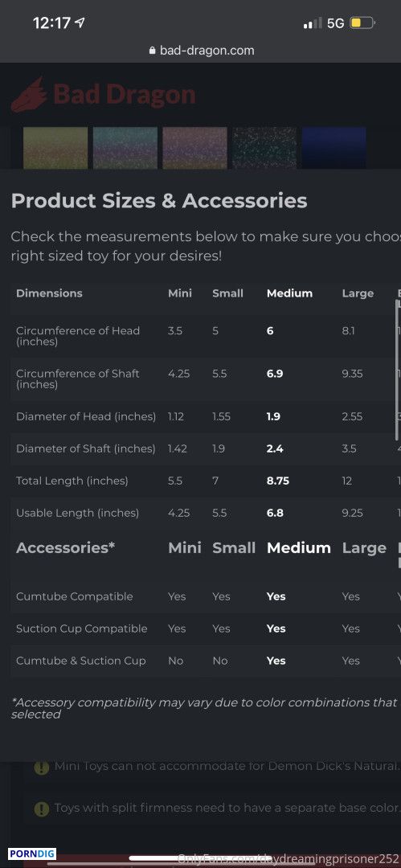Click the vertical scrollbar beside the table
Screen dimensions: 401x868
coord(398,370)
